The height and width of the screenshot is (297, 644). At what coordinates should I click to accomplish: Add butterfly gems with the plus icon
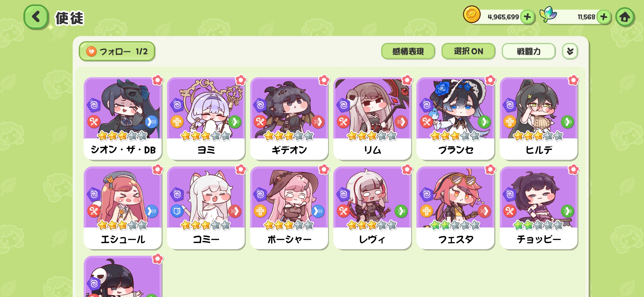click(604, 17)
